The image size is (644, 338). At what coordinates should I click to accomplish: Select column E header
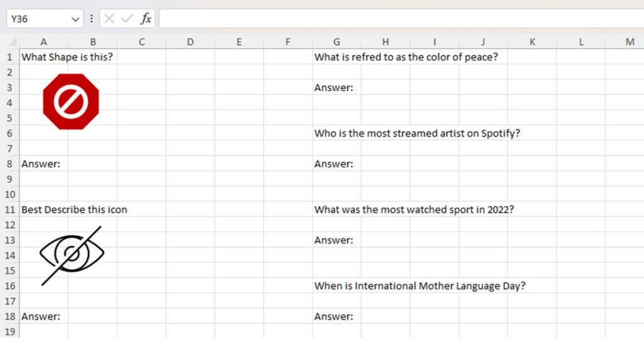(x=239, y=42)
